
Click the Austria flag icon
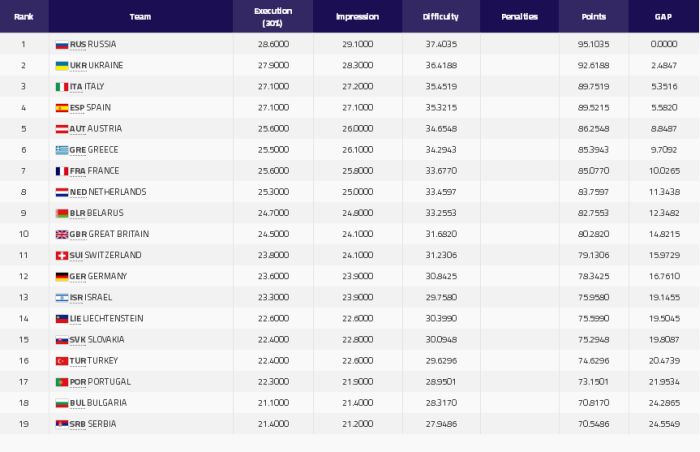click(x=61, y=129)
